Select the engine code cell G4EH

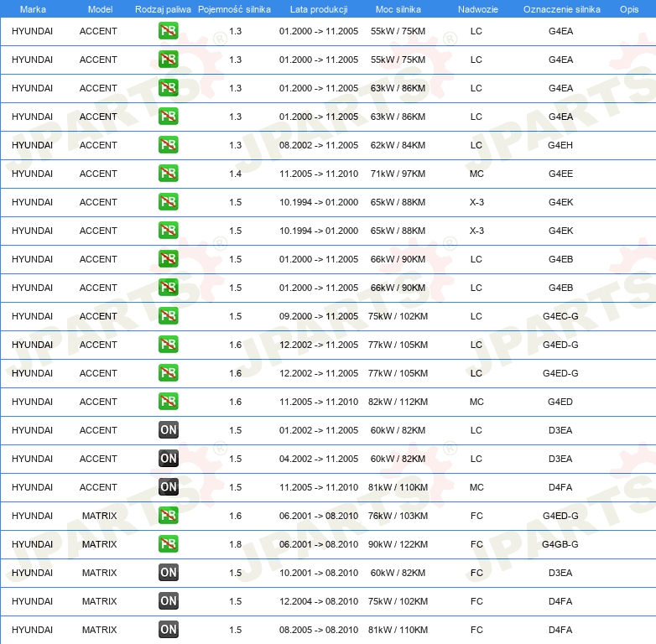tap(560, 145)
